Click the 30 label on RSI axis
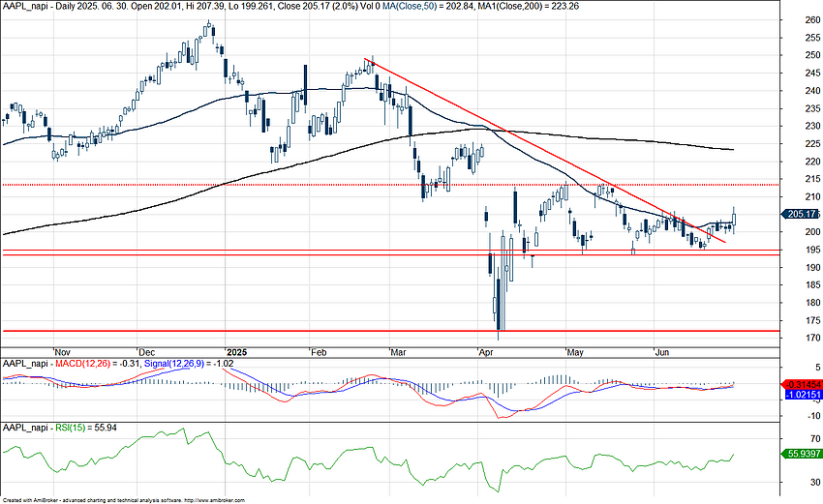This screenshot has width=823, height=504. tap(815, 482)
